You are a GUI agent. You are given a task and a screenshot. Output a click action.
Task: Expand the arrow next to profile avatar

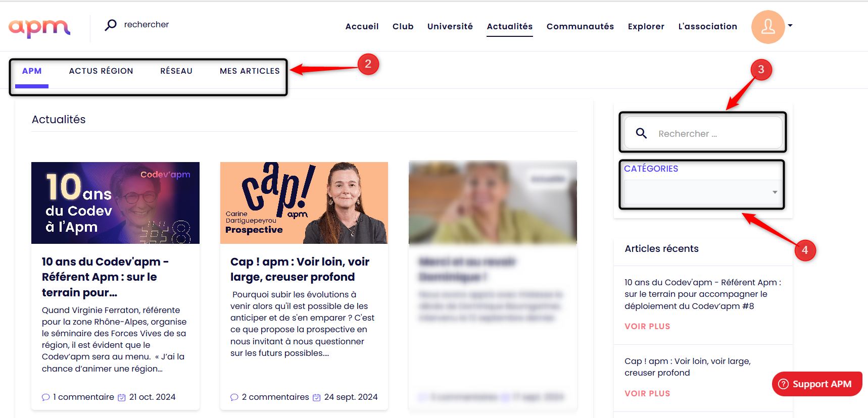[x=790, y=25]
